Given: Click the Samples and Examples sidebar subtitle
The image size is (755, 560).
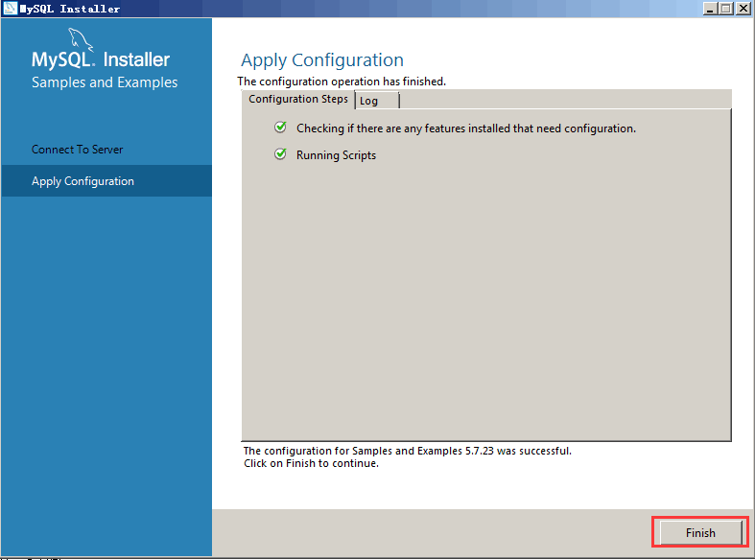Looking at the screenshot, I should tap(105, 82).
